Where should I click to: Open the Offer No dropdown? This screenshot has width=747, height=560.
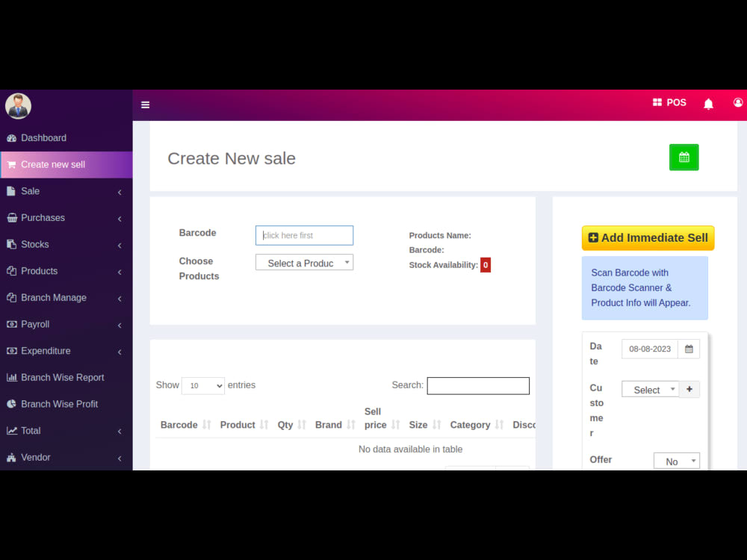[x=677, y=461]
